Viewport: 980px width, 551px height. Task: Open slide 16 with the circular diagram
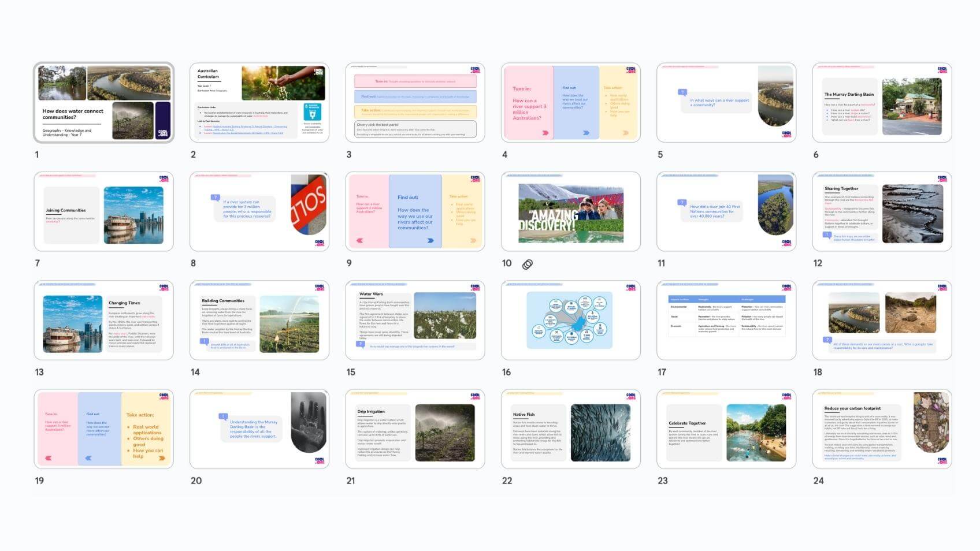pos(570,320)
